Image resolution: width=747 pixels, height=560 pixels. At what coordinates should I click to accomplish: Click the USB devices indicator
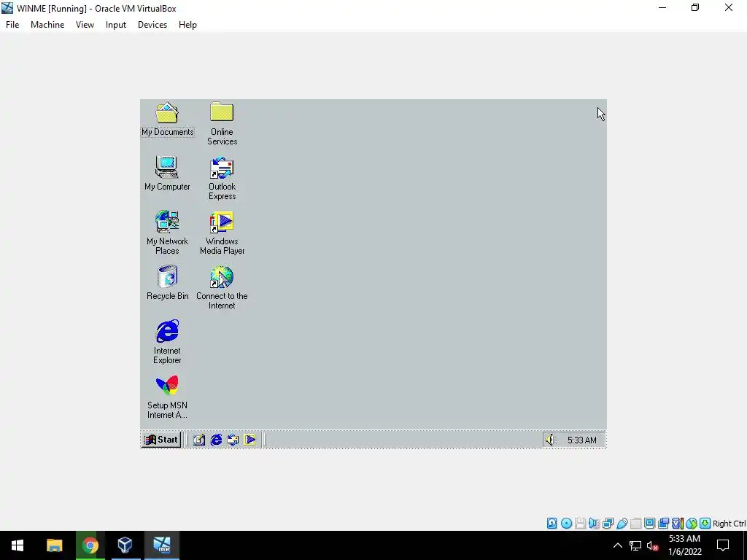click(x=622, y=524)
